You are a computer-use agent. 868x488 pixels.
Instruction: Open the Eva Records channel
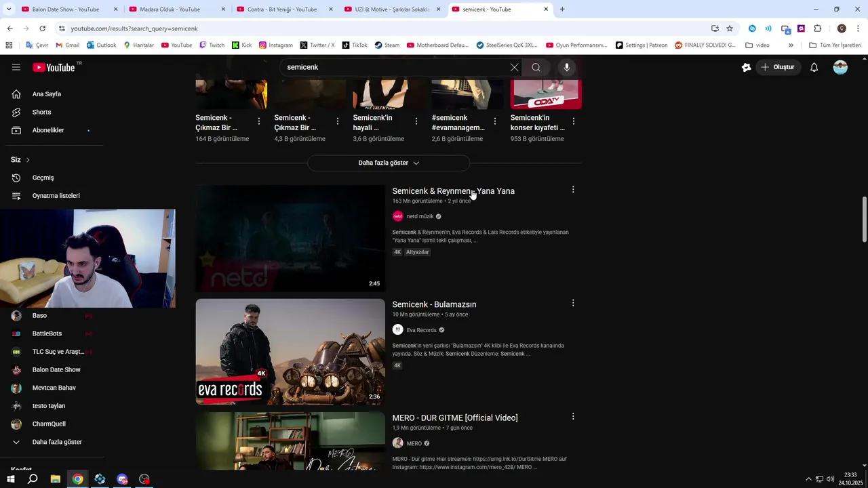click(x=421, y=330)
